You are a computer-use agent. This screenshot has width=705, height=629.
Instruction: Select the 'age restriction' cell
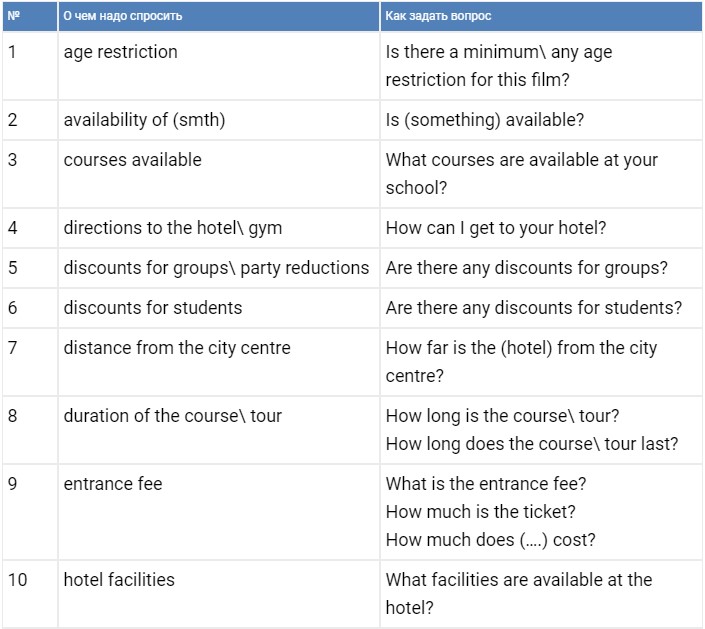click(219, 66)
